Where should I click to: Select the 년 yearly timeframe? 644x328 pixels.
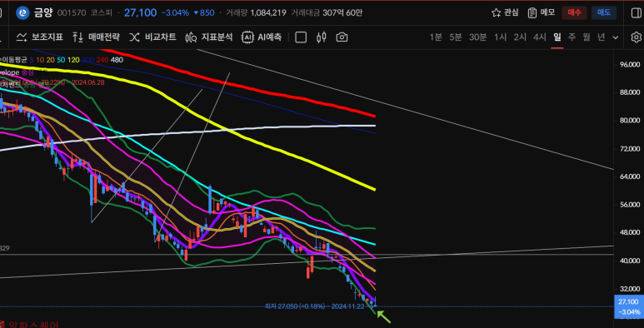pos(602,37)
